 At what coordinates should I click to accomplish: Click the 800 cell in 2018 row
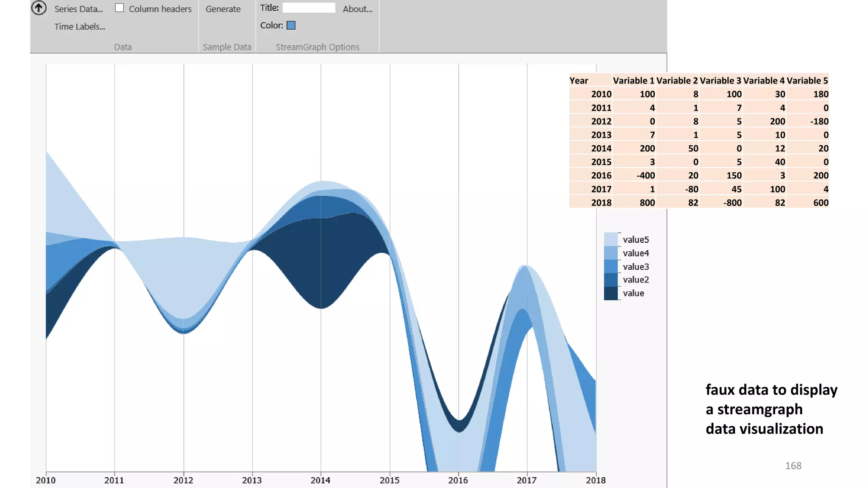click(x=647, y=202)
